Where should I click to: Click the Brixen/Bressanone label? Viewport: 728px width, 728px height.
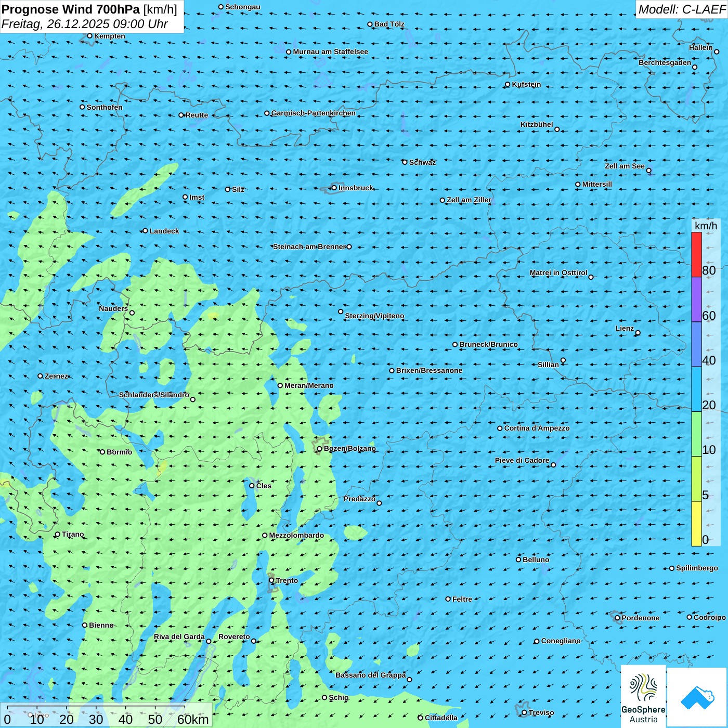429,370
